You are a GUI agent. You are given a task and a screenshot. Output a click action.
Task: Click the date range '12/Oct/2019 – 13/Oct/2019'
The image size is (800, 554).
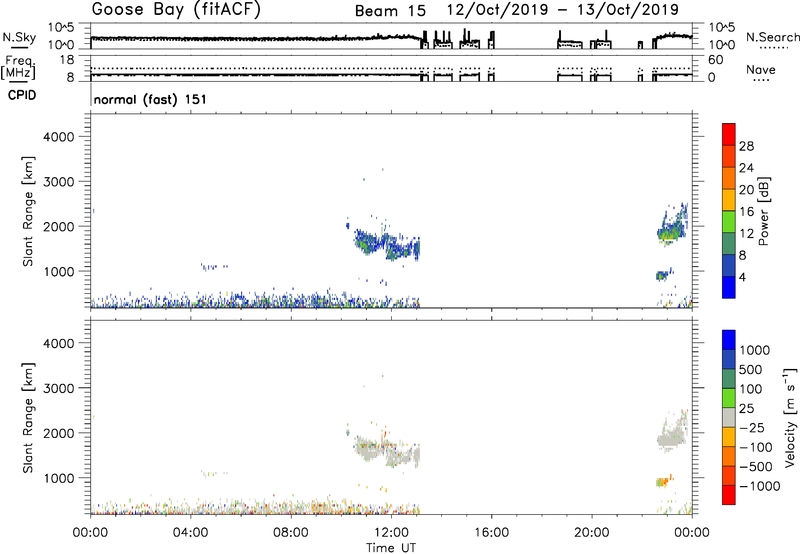pyautogui.click(x=563, y=10)
